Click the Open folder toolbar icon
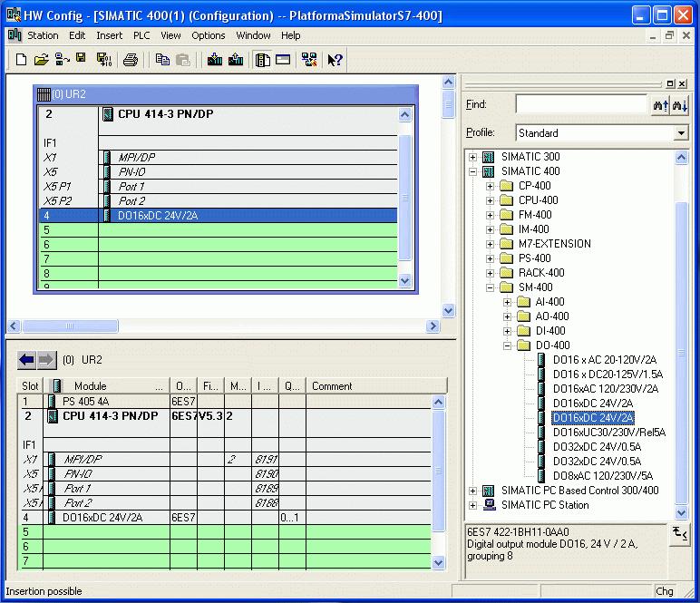 [41, 59]
